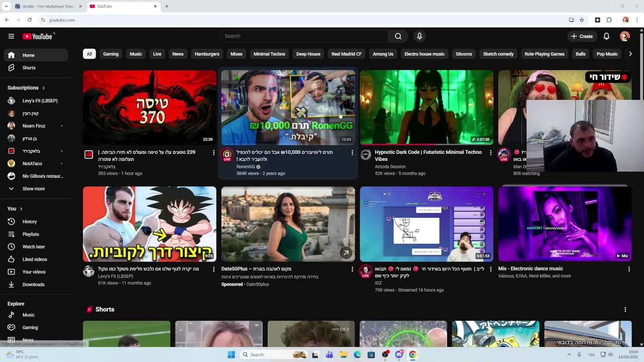Screen dimensions: 644x362
Task: Open the Mix Electronic dance music thumbnail
Action: (x=565, y=224)
